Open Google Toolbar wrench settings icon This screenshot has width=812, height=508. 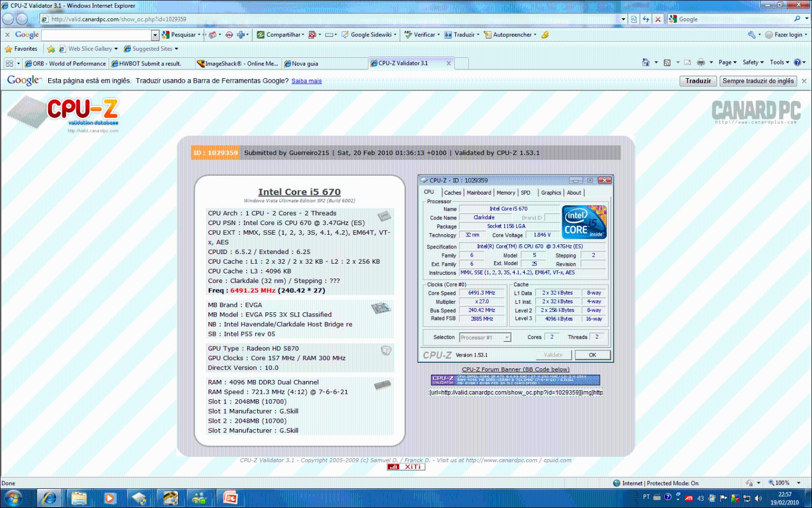point(752,35)
